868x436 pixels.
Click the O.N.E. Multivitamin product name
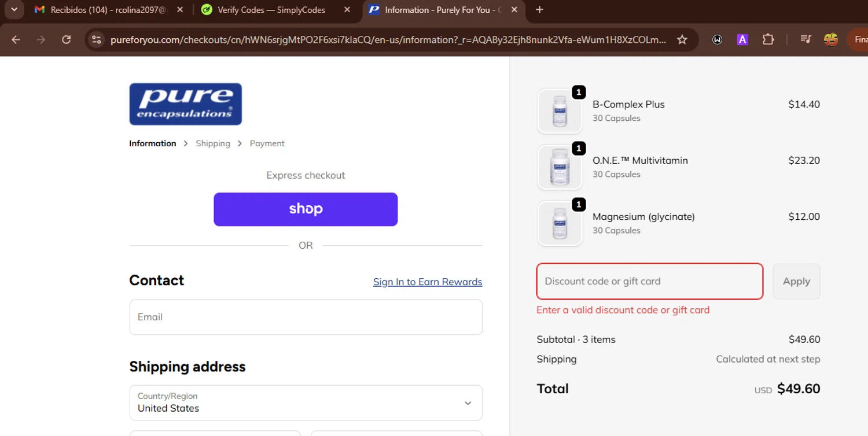[x=640, y=160]
